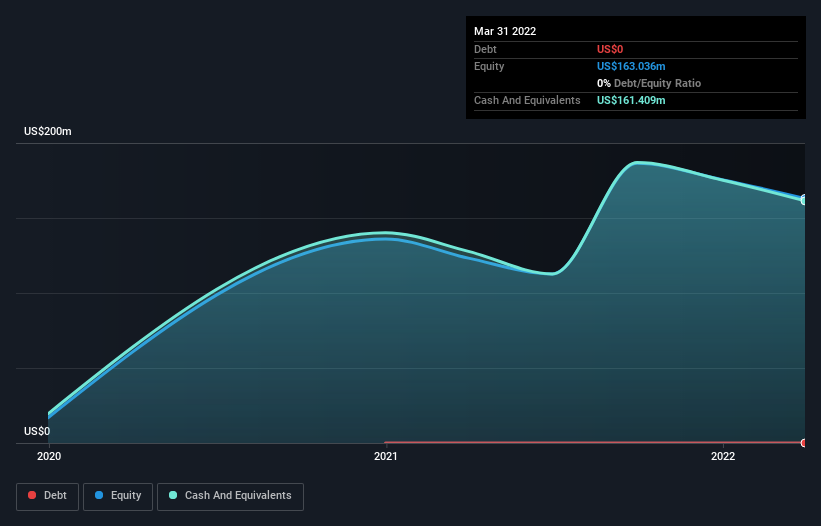Click the US$0 y-axis label
The height and width of the screenshot is (526, 821).
pos(37,431)
